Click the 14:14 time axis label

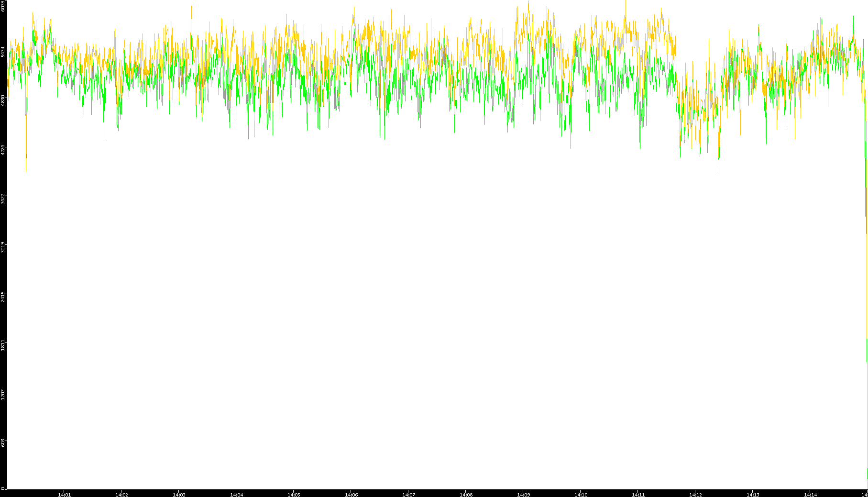coord(810,495)
